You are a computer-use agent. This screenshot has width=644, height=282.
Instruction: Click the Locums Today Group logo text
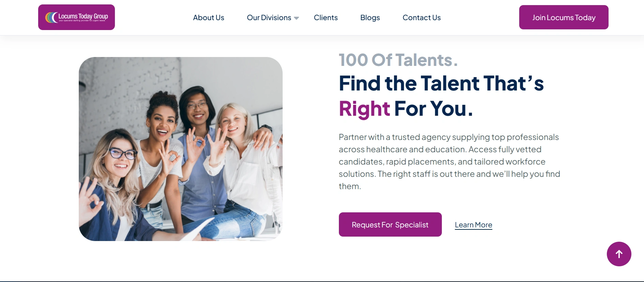point(83,16)
